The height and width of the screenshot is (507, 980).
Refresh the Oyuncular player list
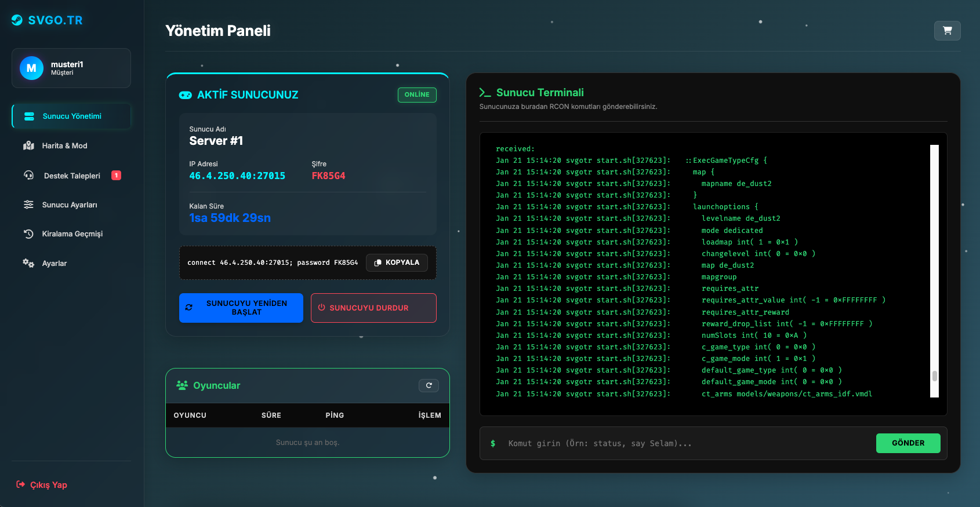coord(429,385)
